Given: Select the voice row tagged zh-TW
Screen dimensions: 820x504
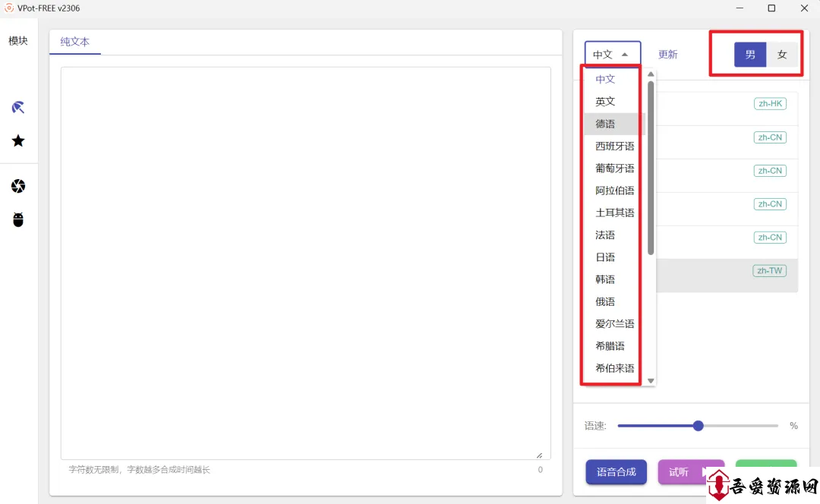Looking at the screenshot, I should pos(727,276).
